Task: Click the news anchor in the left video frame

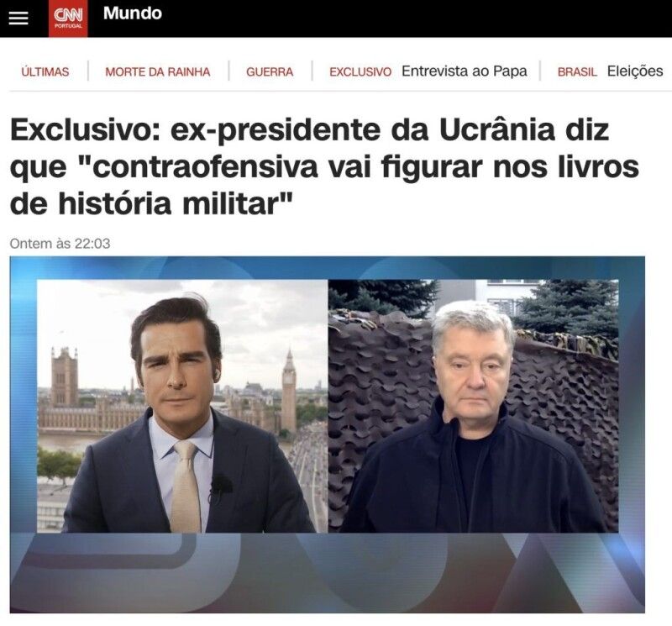Action: tap(184, 416)
